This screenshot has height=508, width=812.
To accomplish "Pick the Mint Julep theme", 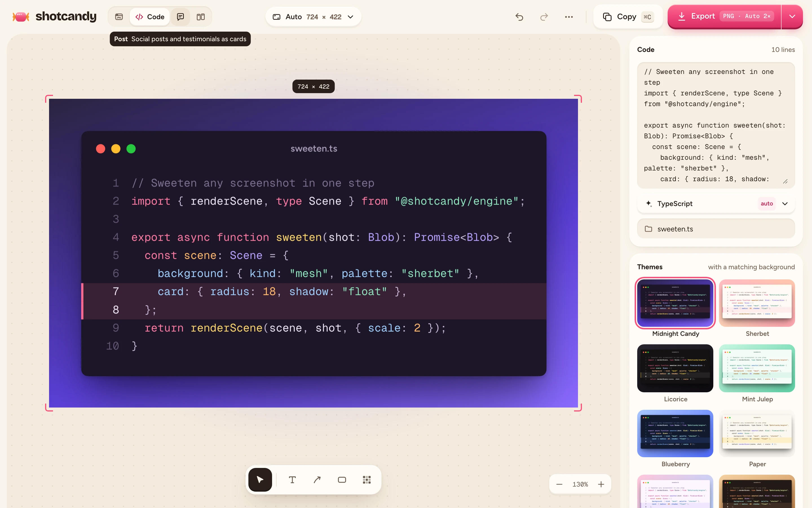I will [757, 368].
